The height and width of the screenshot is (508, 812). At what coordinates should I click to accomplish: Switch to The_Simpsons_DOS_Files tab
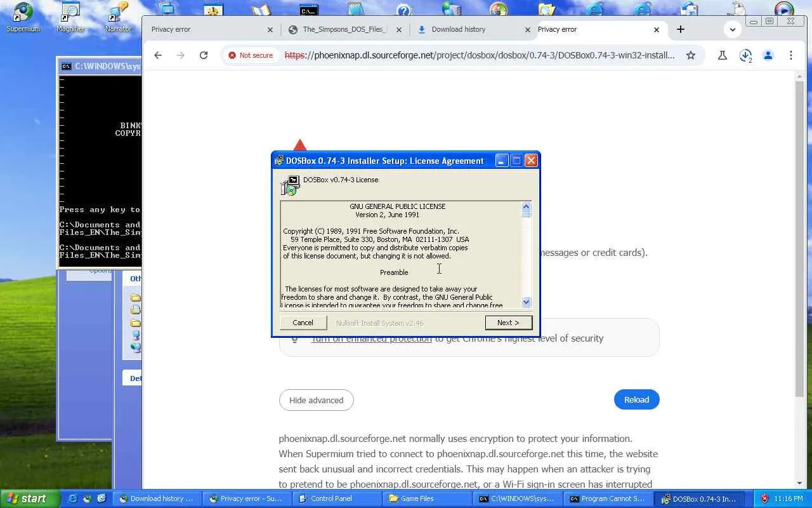[345, 29]
